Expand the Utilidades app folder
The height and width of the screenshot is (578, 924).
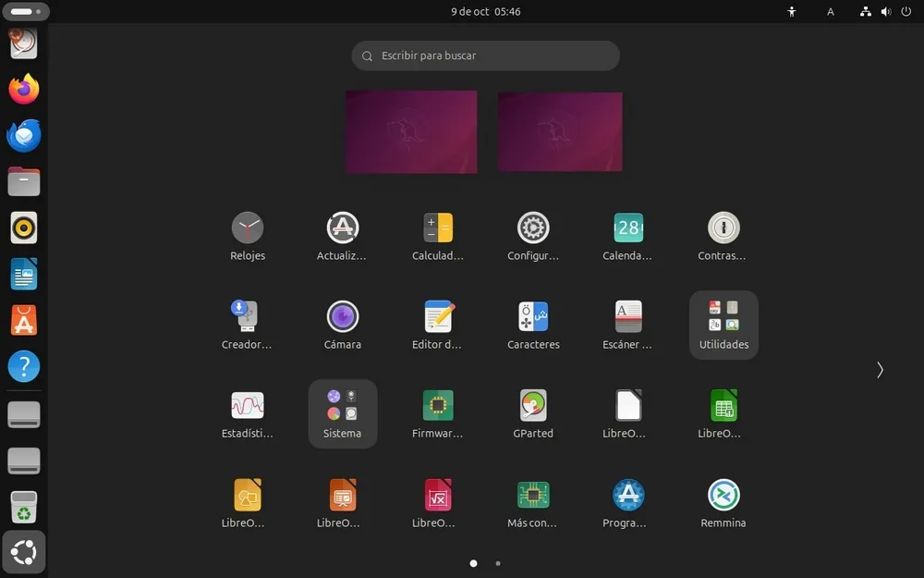point(723,315)
